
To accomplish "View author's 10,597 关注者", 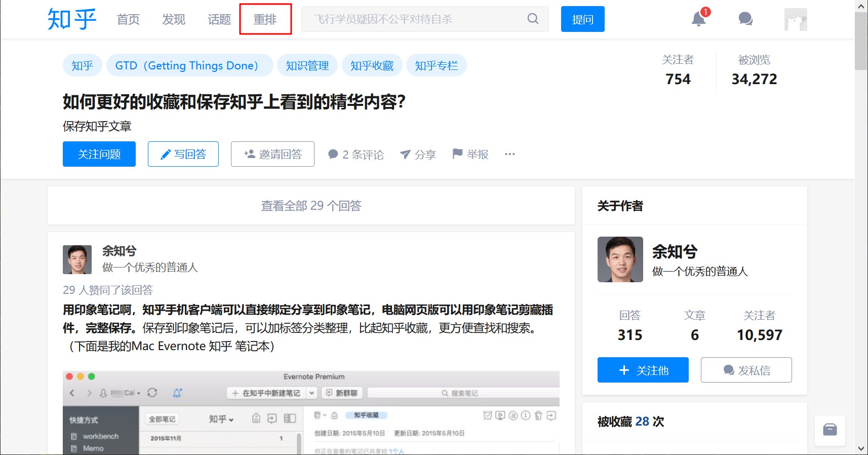I will [760, 325].
